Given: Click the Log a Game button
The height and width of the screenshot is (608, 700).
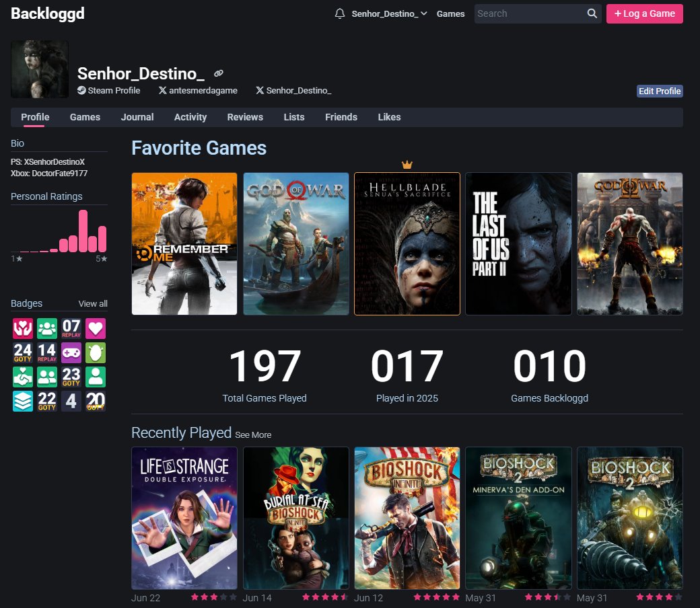Looking at the screenshot, I should [x=644, y=14].
